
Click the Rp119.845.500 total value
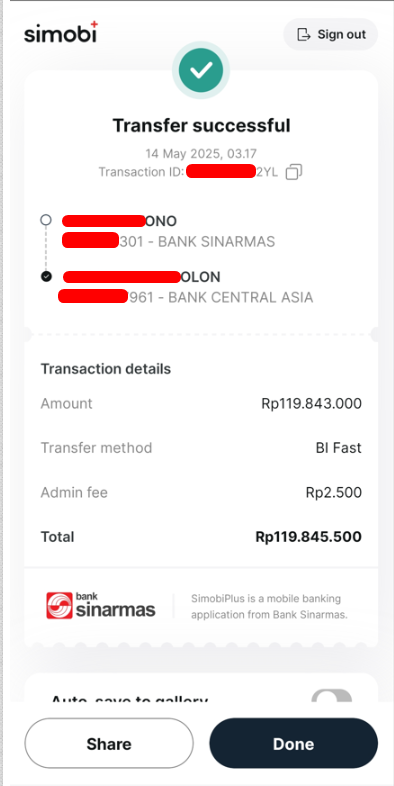coord(309,537)
